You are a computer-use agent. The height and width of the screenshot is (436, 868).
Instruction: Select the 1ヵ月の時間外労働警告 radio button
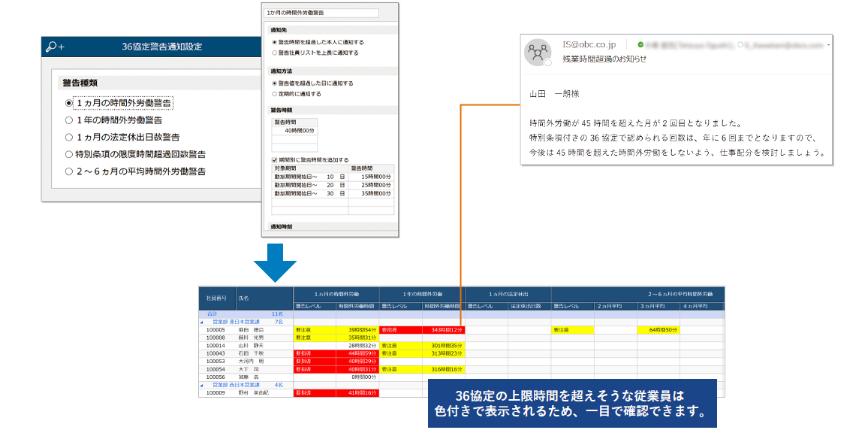pos(69,103)
